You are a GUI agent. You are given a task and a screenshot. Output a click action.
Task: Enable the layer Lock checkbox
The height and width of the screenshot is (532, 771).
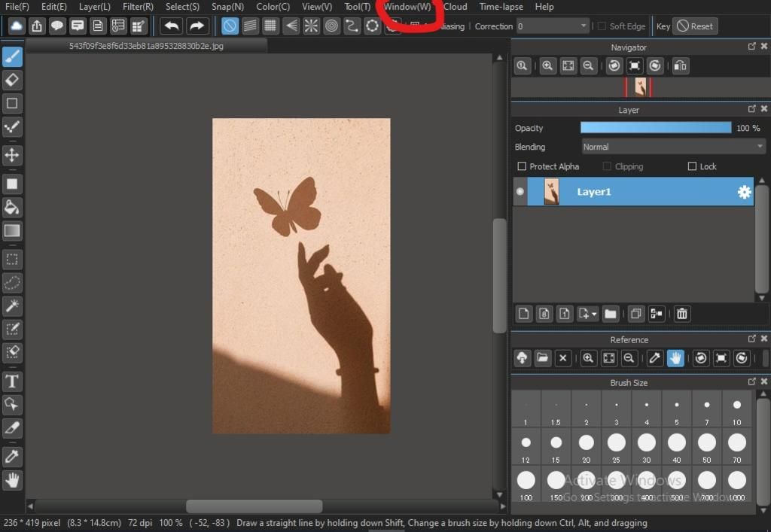click(693, 166)
